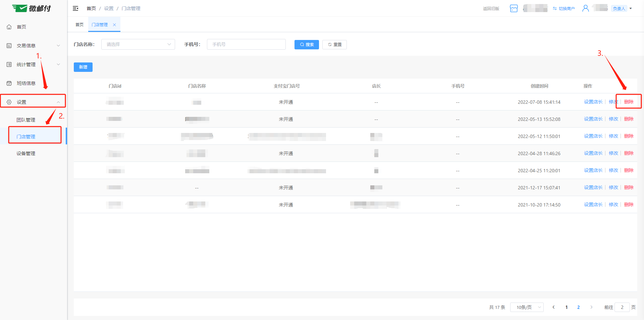Click the 统计管理 sidebar icon
The image size is (644, 320).
[9, 64]
